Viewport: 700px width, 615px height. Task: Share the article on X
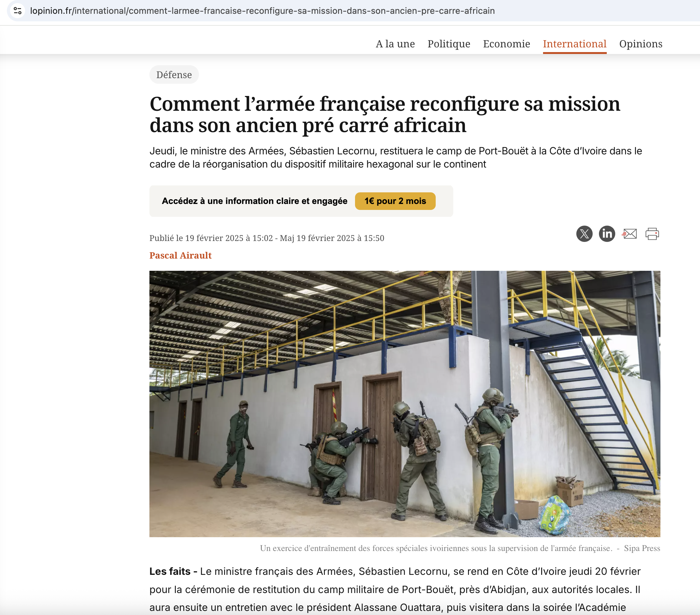(584, 234)
